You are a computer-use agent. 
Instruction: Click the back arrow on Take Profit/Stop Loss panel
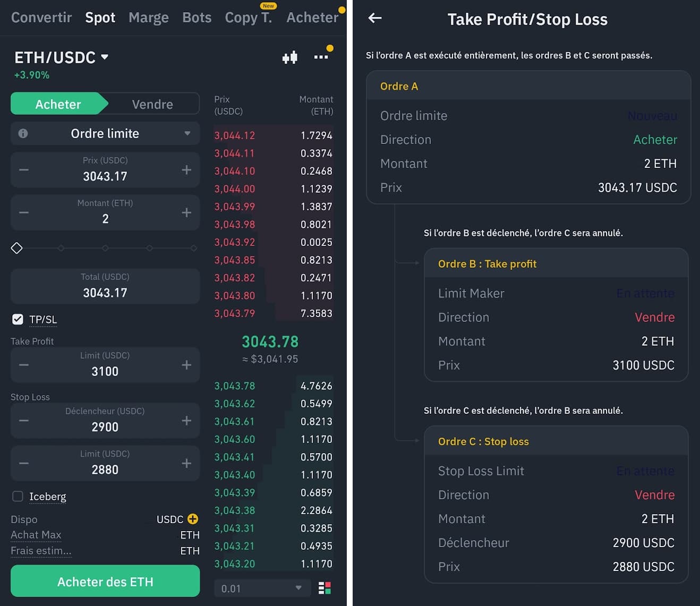[x=374, y=18]
